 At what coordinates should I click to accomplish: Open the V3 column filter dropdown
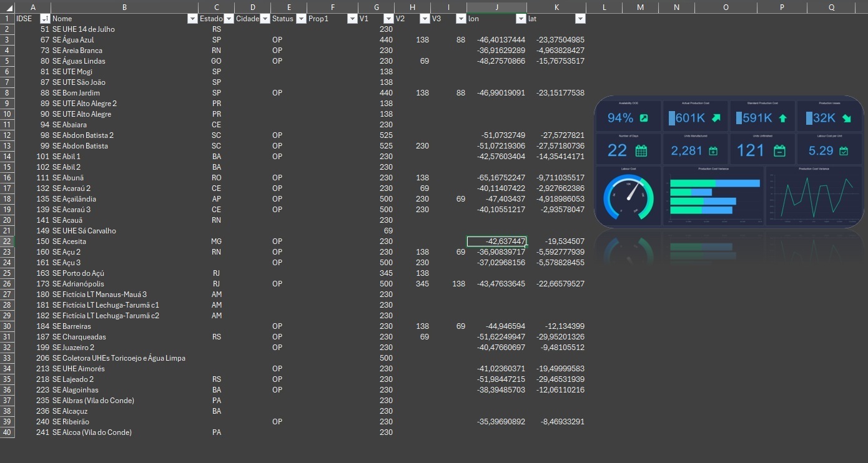tap(461, 19)
